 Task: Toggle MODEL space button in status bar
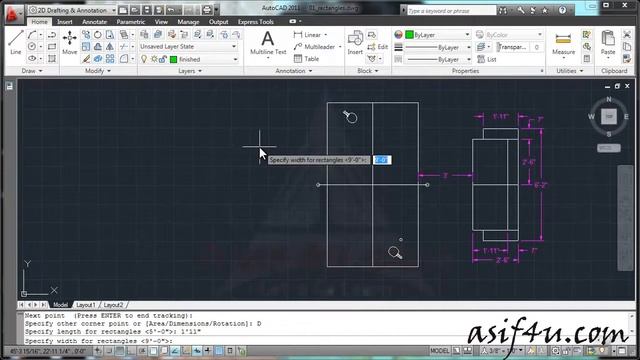tap(440, 351)
